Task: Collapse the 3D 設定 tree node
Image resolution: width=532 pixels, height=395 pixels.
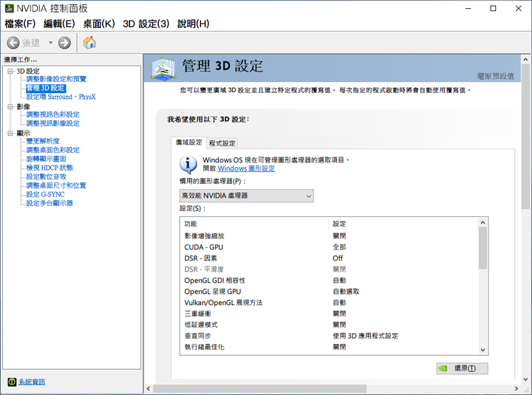Action: coord(10,71)
